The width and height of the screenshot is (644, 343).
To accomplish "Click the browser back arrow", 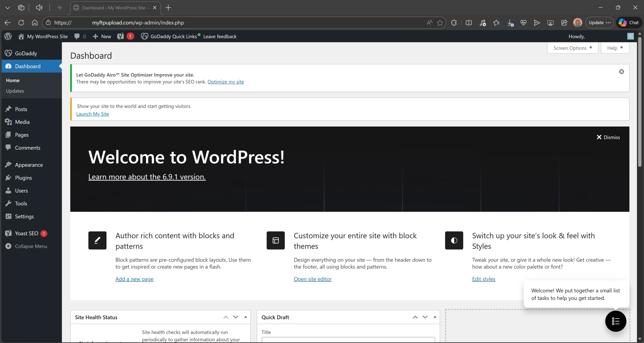I will tap(8, 23).
